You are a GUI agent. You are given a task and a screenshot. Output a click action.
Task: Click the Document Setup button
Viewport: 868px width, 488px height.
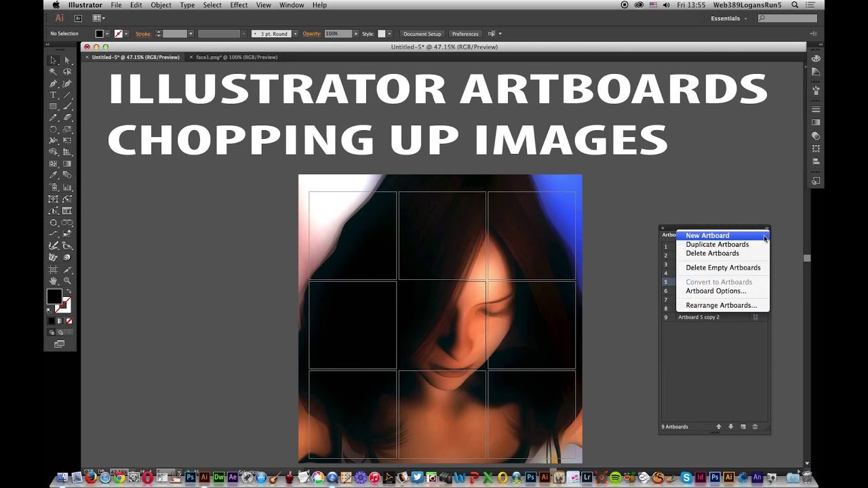[422, 34]
